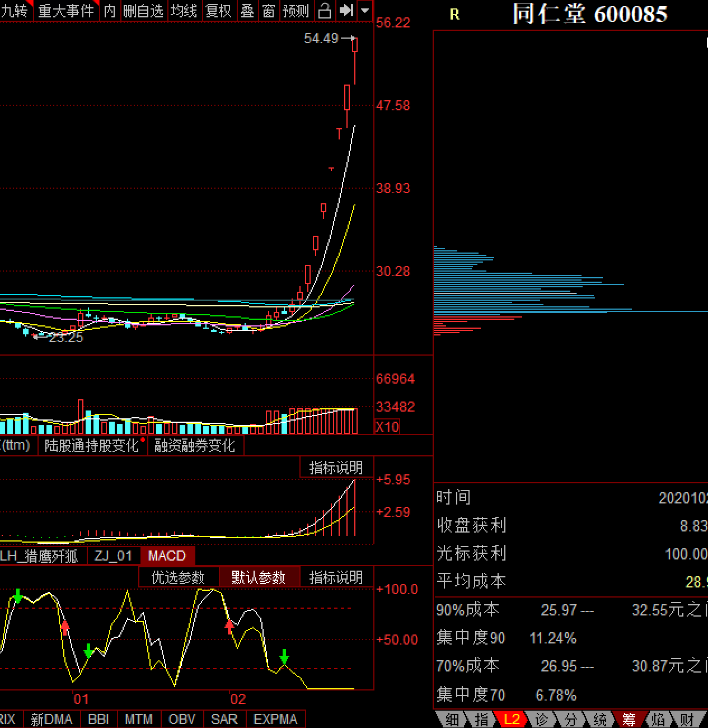The image size is (708, 728).
Task: Open the 诊 diagnosis tab
Action: (x=541, y=719)
